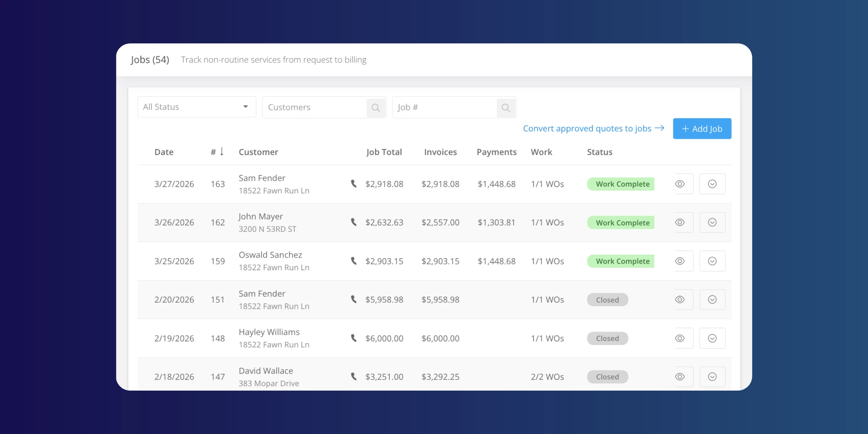Focus the Job # search field

click(x=444, y=107)
